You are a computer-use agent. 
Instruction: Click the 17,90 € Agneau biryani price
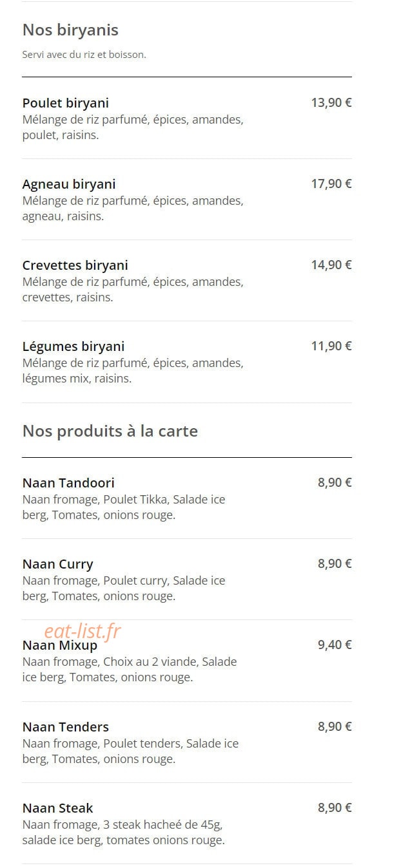pos(331,184)
